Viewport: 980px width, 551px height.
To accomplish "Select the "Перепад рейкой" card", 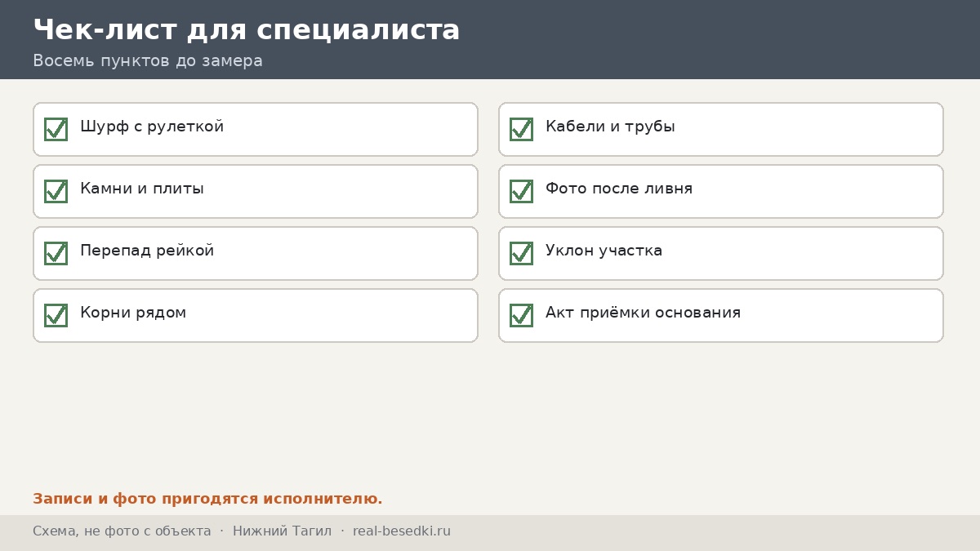I will point(256,253).
